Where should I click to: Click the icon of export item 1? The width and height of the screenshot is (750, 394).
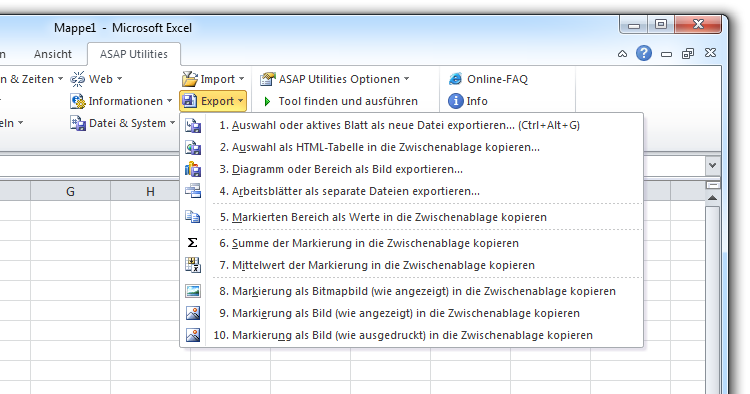tap(193, 125)
